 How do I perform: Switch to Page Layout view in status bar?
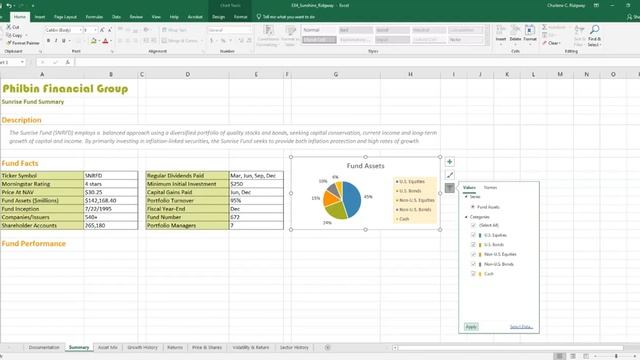573,356
